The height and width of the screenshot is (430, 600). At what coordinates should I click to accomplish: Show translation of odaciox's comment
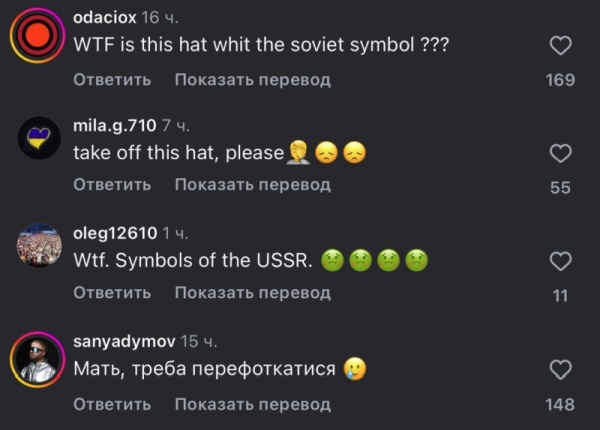coord(253,80)
